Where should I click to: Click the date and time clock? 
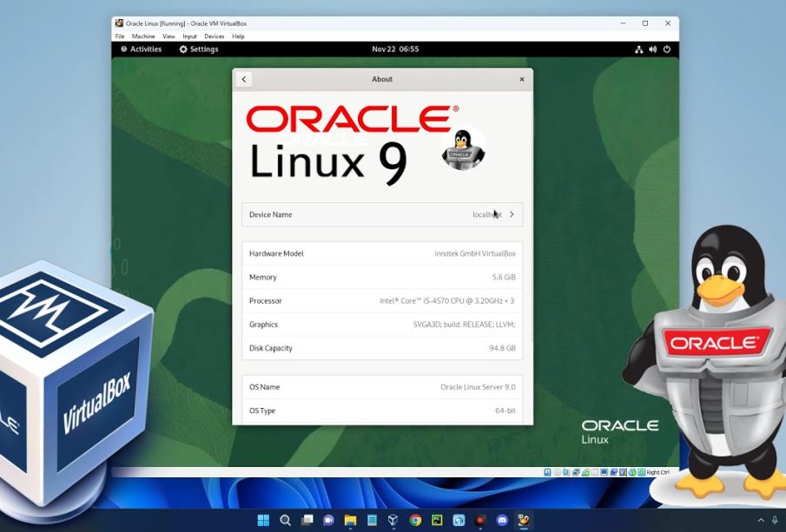pyautogui.click(x=395, y=49)
